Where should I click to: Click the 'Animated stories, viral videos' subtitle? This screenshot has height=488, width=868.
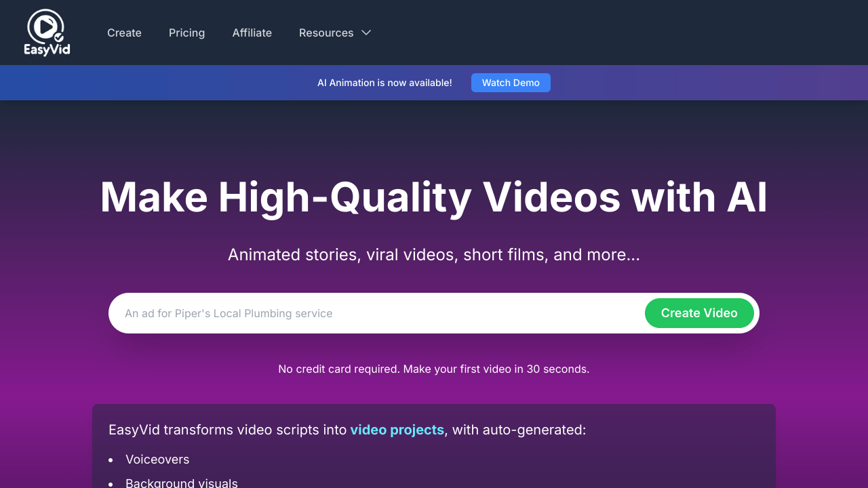pos(434,255)
